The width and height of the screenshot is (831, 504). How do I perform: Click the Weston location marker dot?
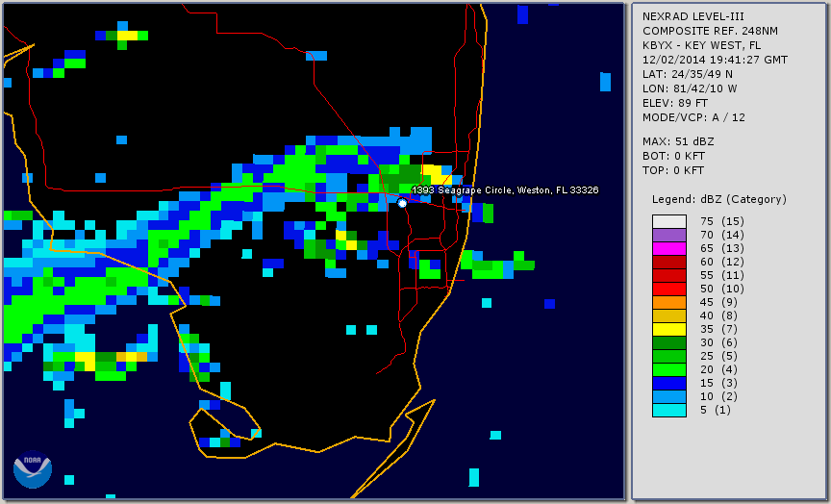tap(402, 203)
